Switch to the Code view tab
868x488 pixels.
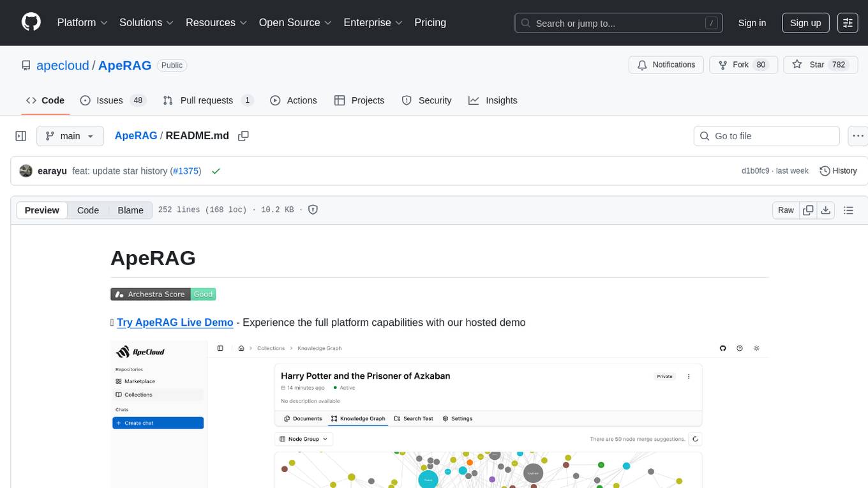click(x=88, y=210)
